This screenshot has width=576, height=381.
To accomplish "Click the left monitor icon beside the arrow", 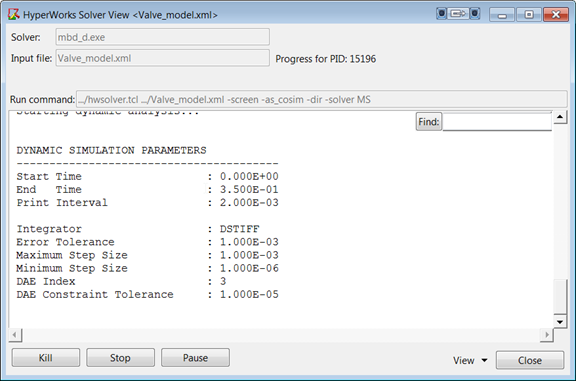I will click(442, 14).
